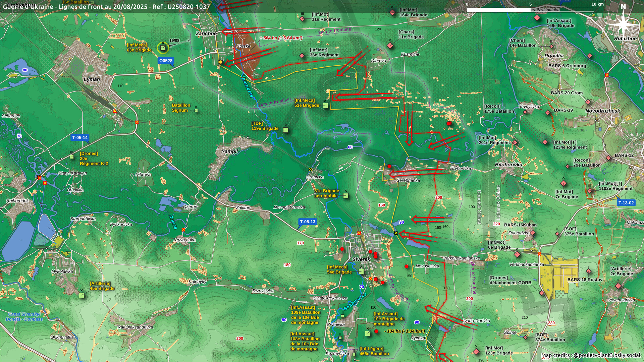Viewport: 644px width, 362px height.
Task: Click the O0528 road label
Action: (166, 61)
